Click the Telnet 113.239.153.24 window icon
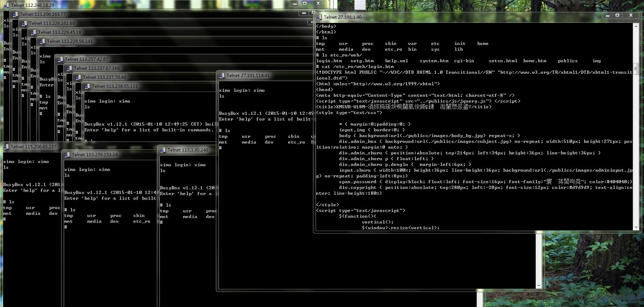Image resolution: width=644 pixels, height=307 pixels. tap(67, 154)
